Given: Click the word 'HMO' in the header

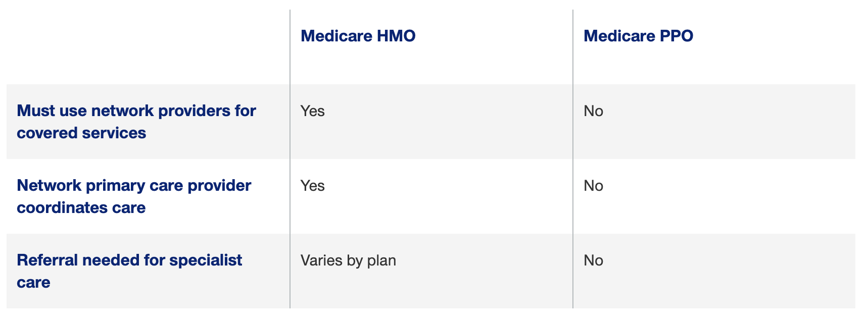Looking at the screenshot, I should click(x=396, y=36).
